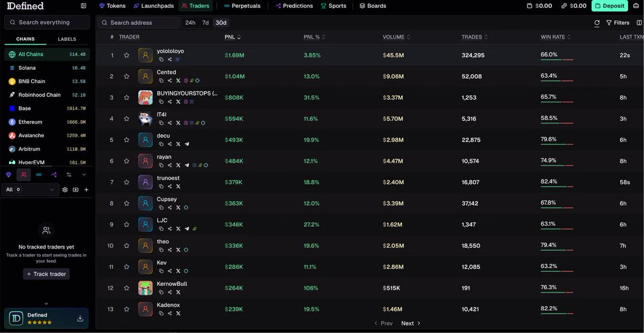Switch to Predictions tab
The height and width of the screenshot is (333, 644).
tap(294, 6)
